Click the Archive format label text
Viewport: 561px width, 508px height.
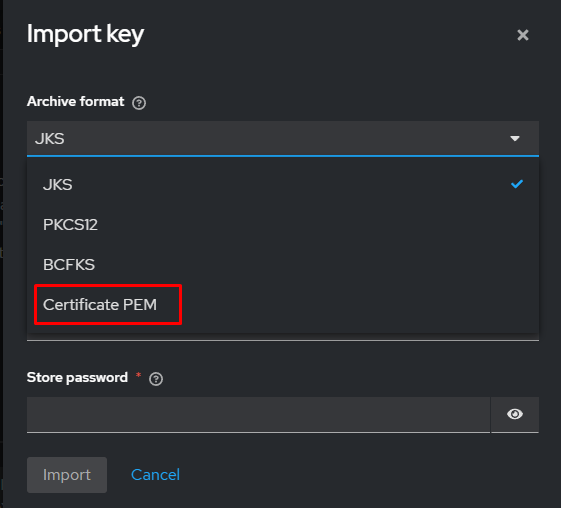(x=76, y=101)
